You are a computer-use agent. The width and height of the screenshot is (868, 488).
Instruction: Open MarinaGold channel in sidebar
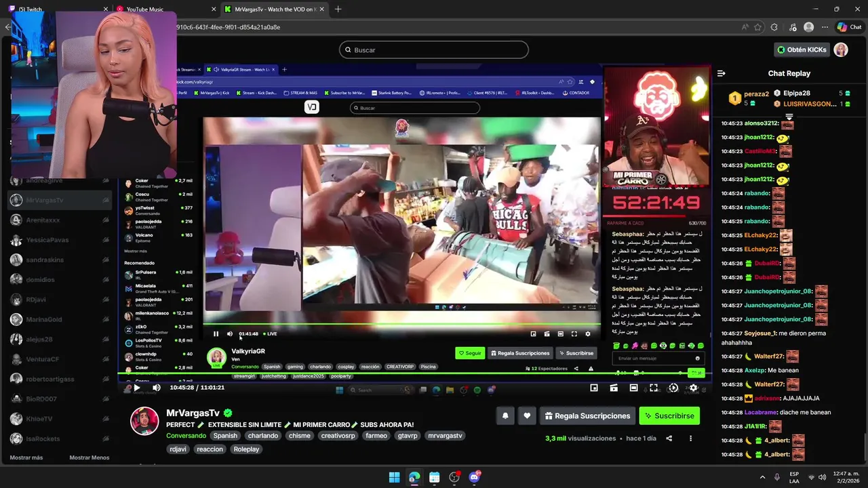60,319
